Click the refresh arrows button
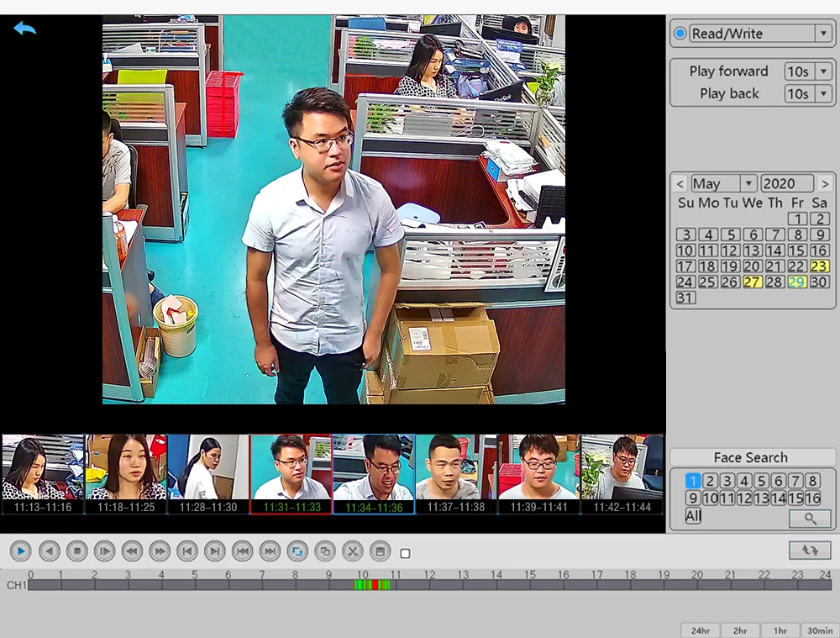 tap(810, 550)
